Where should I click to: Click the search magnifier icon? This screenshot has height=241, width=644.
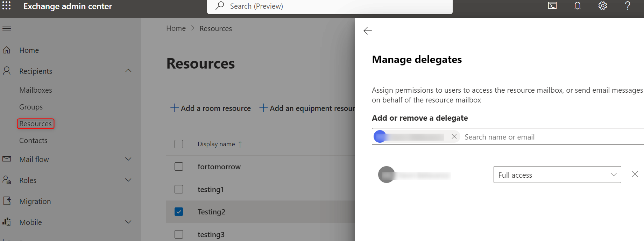(x=220, y=6)
